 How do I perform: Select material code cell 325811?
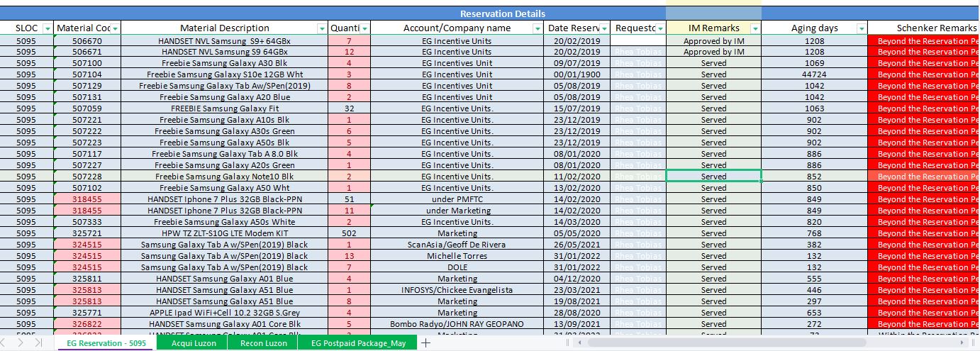point(87,279)
